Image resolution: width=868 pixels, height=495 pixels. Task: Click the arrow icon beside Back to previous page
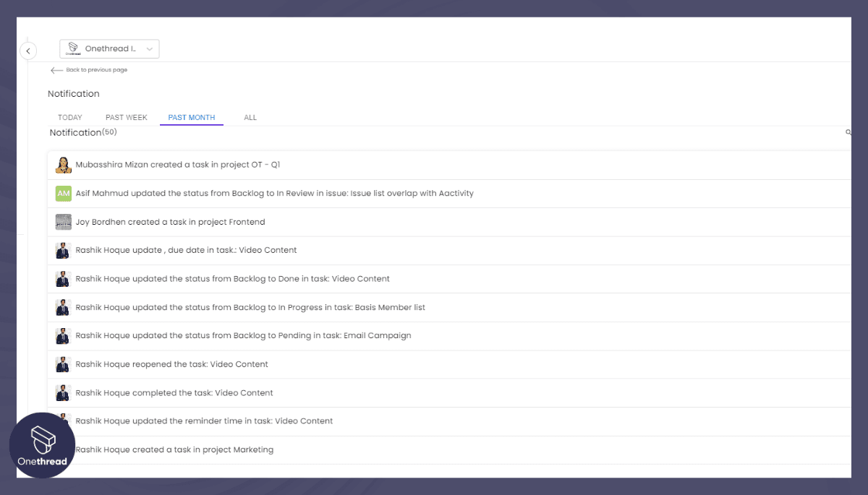click(56, 70)
